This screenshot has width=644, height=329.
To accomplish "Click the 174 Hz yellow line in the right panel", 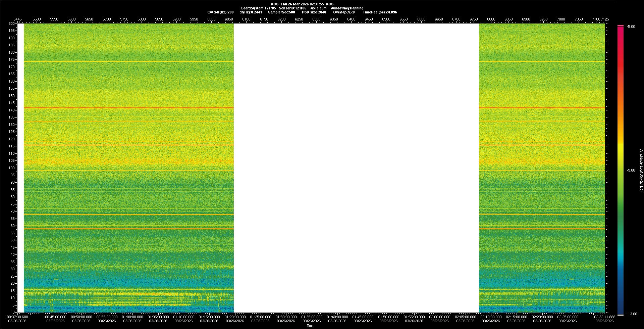I will click(x=542, y=61).
